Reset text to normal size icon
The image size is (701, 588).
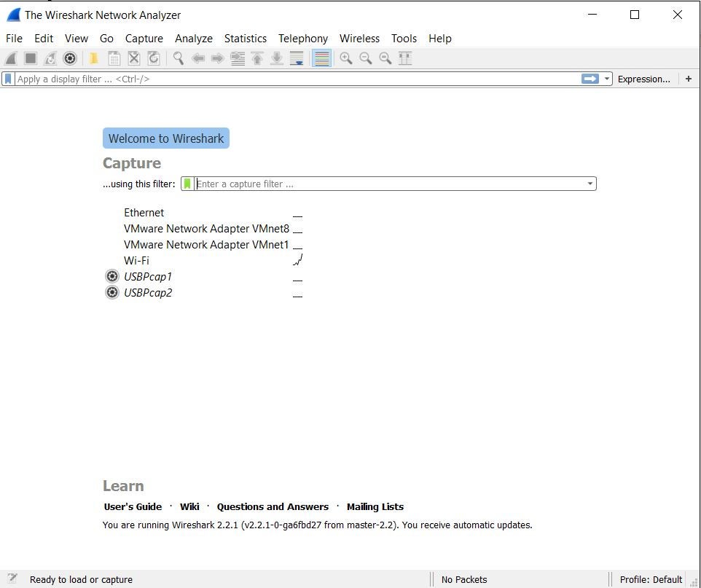tap(385, 58)
